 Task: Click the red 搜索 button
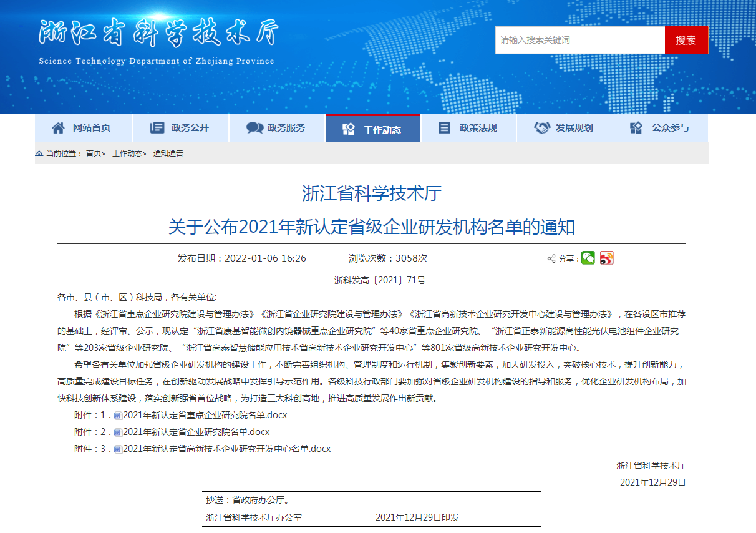(x=686, y=40)
